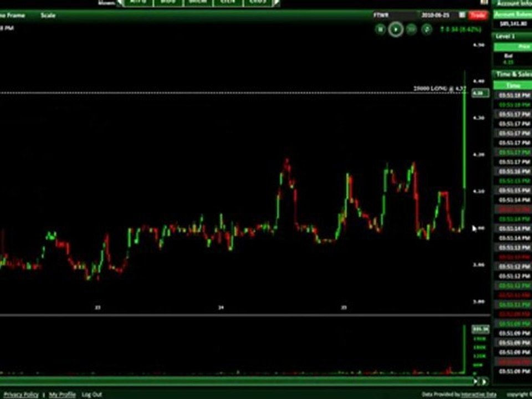This screenshot has width=532, height=399.
Task: Click the horizontal chart scrollbar track
Action: [x=237, y=381]
